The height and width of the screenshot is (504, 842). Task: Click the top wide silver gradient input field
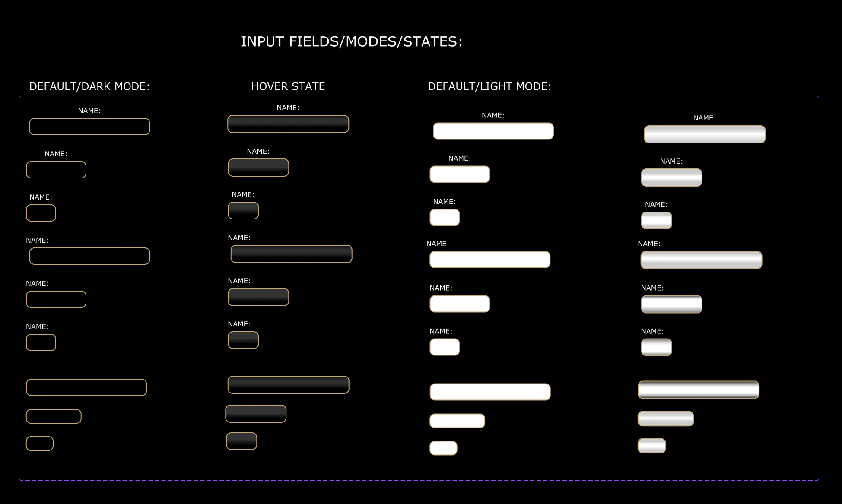pyautogui.click(x=705, y=134)
